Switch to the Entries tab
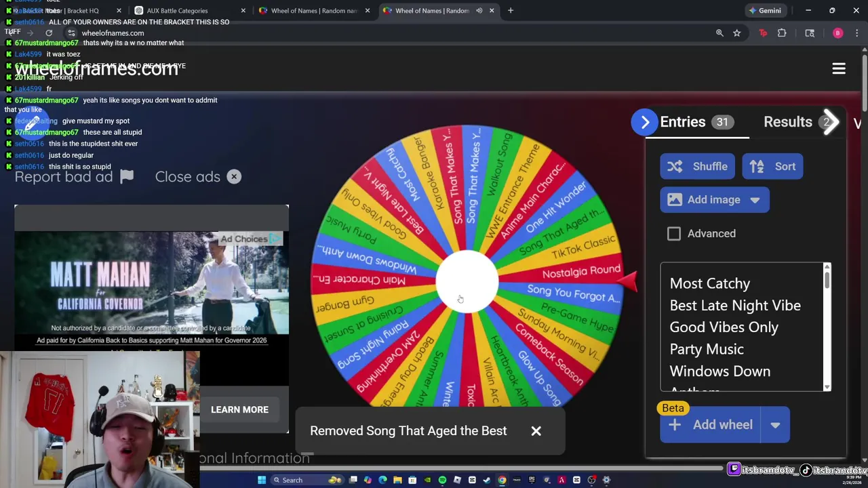 (697, 122)
